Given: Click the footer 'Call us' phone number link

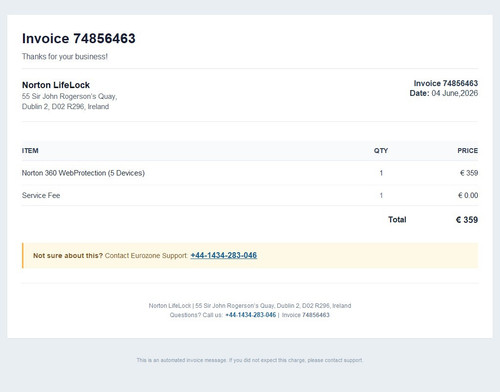Looking at the screenshot, I should [x=251, y=315].
